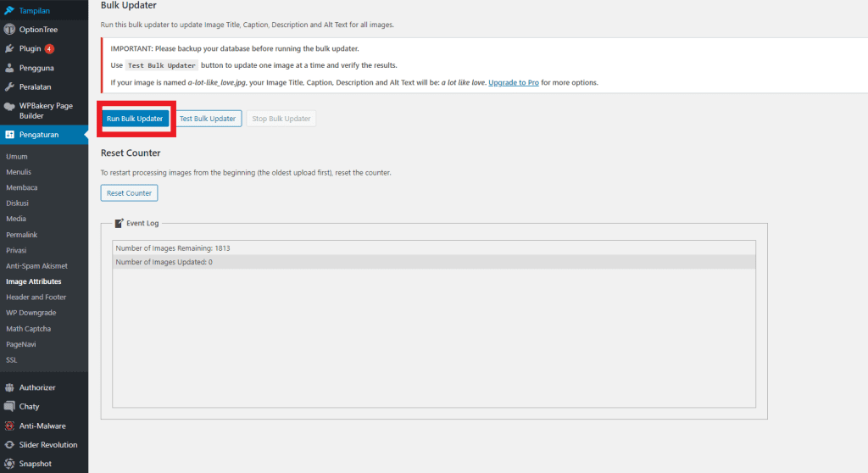Click the Test Bulk Updater button
Viewport: 868px width, 473px height.
(x=208, y=119)
